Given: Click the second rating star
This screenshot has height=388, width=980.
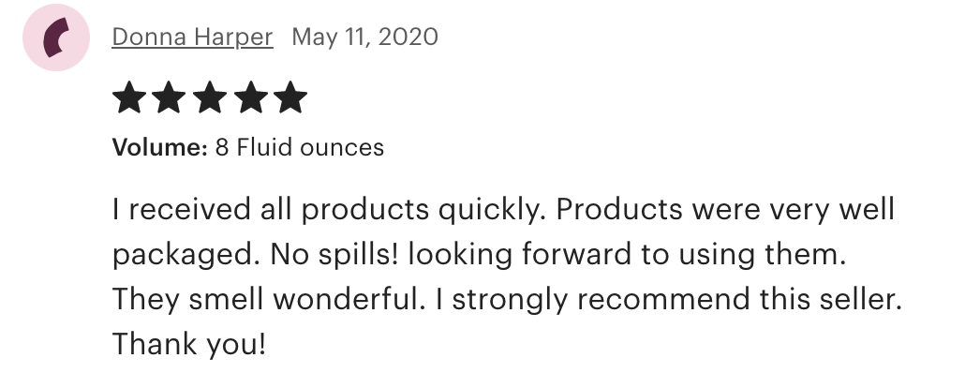Looking at the screenshot, I should point(169,97).
